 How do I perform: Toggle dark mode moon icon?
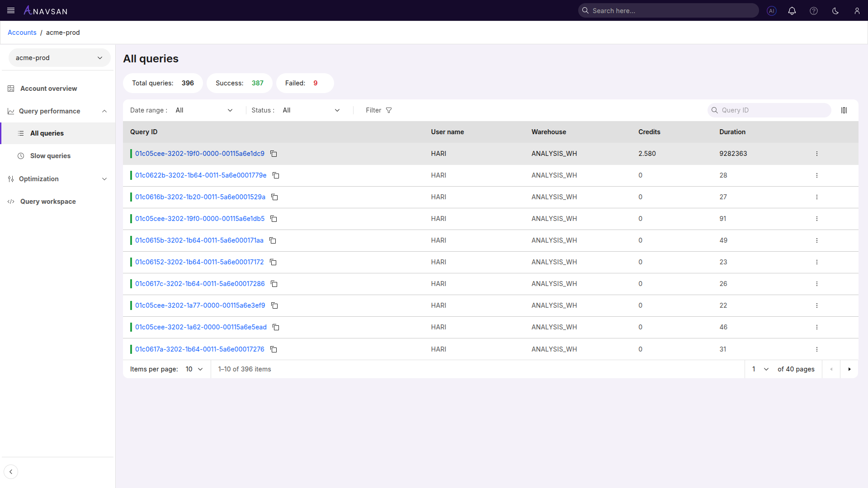[x=835, y=11]
